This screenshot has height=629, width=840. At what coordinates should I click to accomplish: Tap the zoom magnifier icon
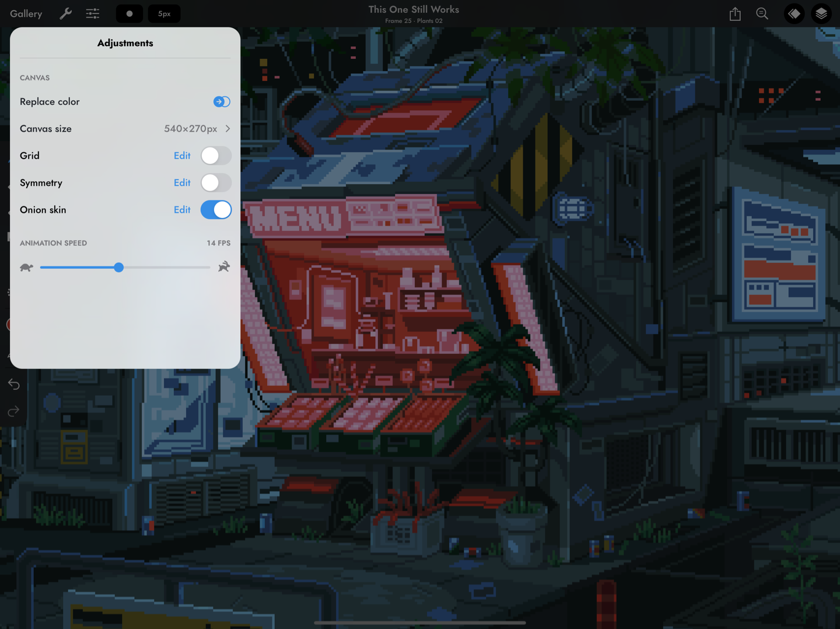762,13
